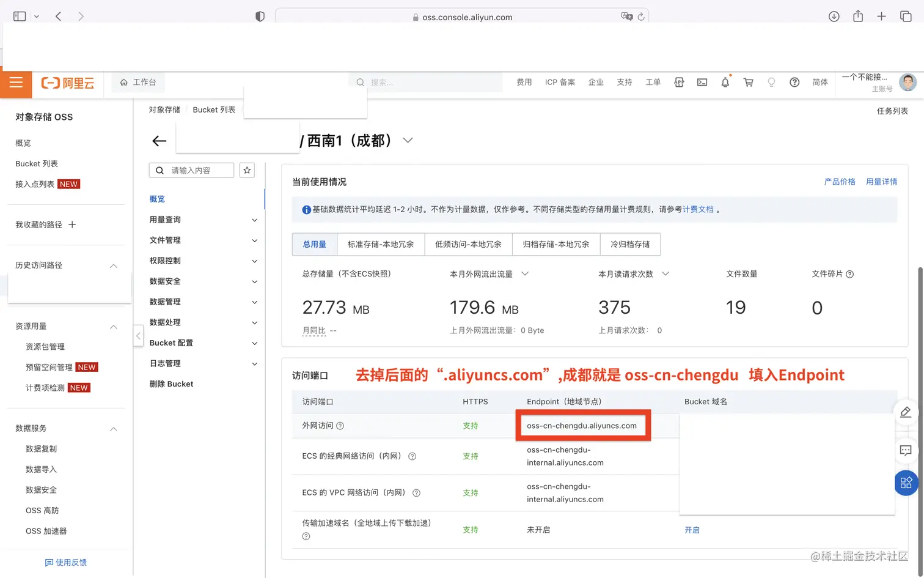Collapse the 历史访问路径 section

(x=114, y=265)
